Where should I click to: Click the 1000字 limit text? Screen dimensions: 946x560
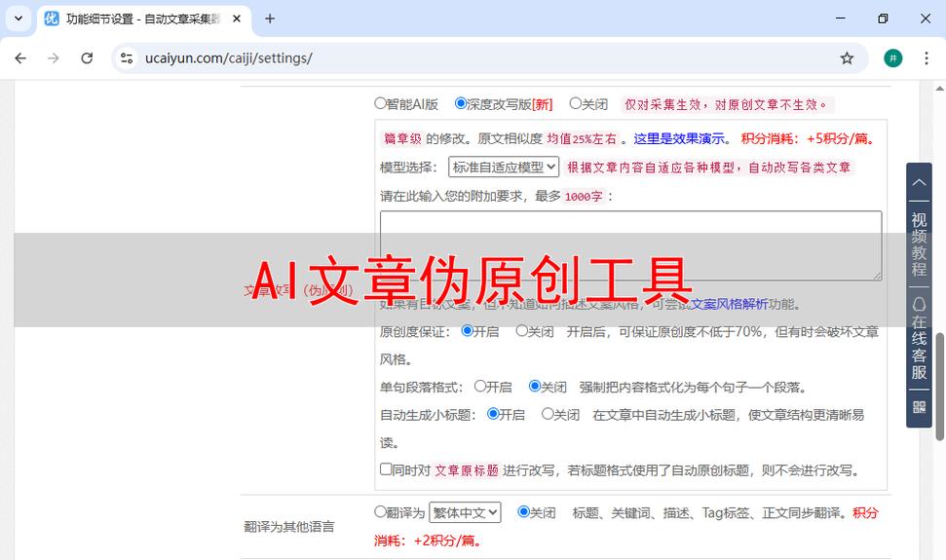coord(584,197)
